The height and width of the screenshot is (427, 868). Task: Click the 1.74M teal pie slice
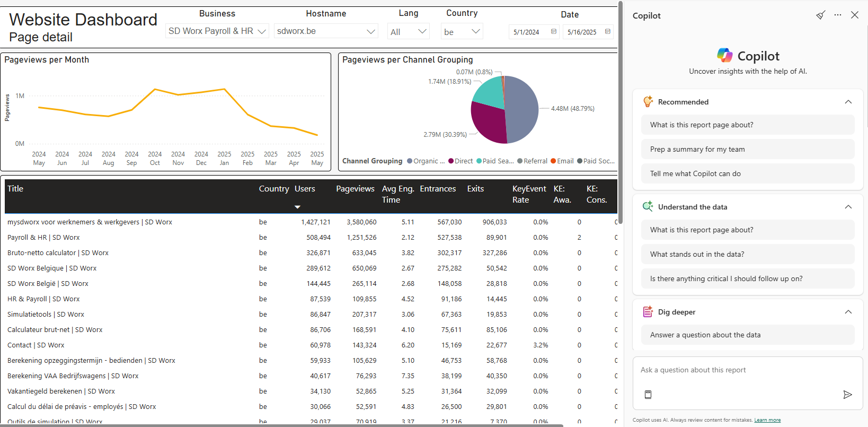pyautogui.click(x=490, y=92)
